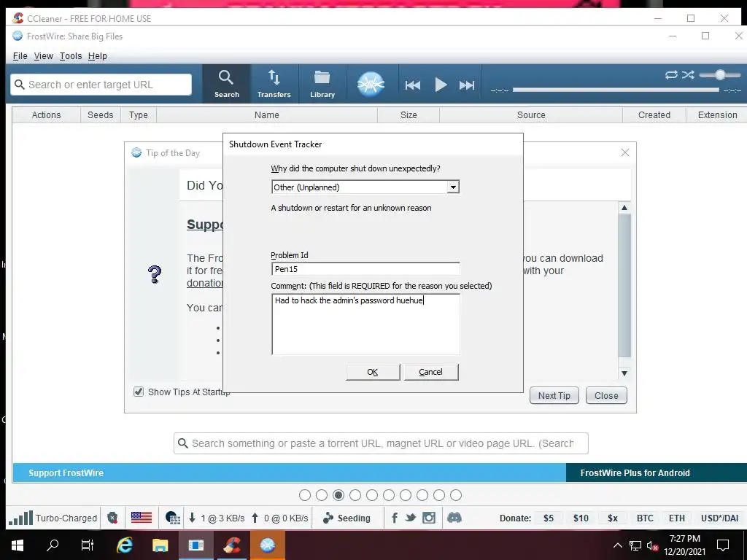Click the upload speed indicator
The height and width of the screenshot is (560, 747).
coord(279,518)
